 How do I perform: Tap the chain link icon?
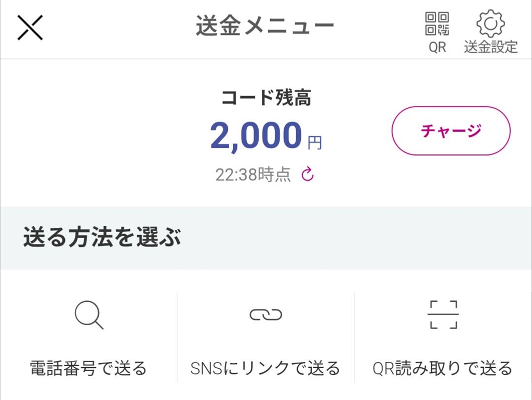[265, 314]
